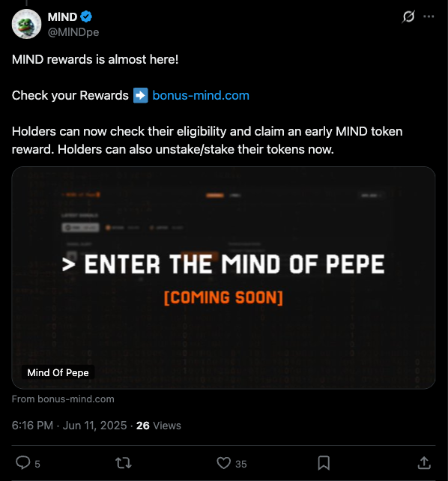Click the 6:16 PM Jun 11, 2025 timestamp
Screen dimensions: 448x481
click(70, 426)
